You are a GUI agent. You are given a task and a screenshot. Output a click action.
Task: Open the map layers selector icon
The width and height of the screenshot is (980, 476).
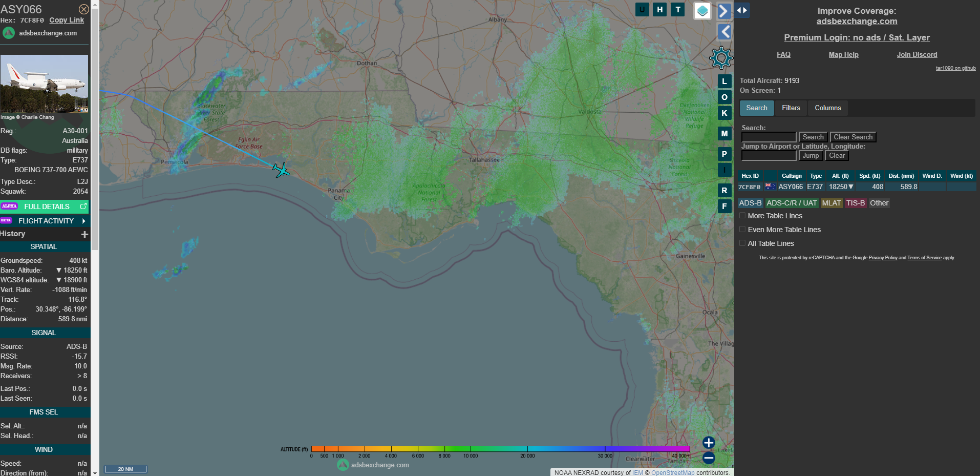[x=702, y=10]
